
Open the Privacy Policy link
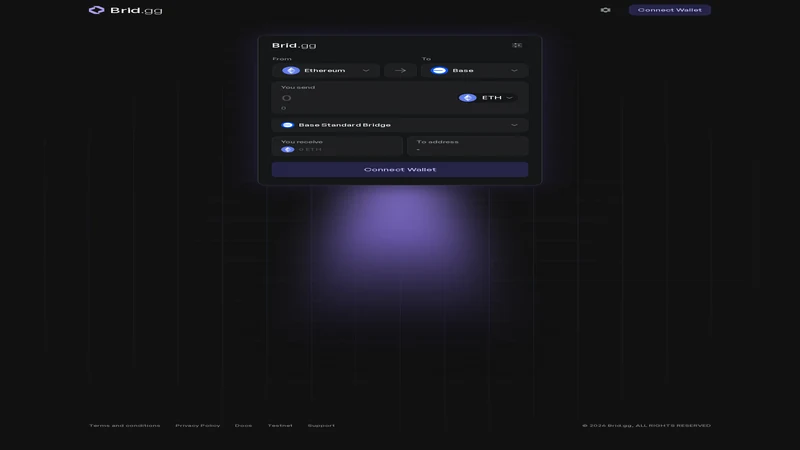(x=197, y=426)
